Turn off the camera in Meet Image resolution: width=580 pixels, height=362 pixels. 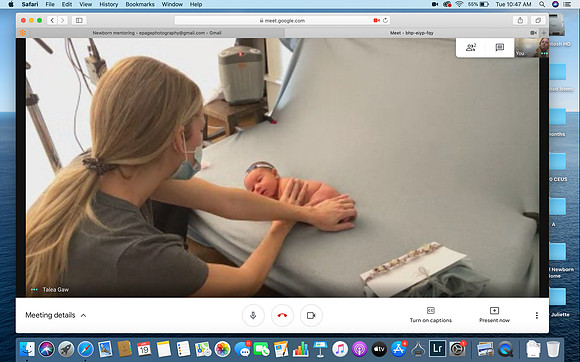tap(311, 315)
